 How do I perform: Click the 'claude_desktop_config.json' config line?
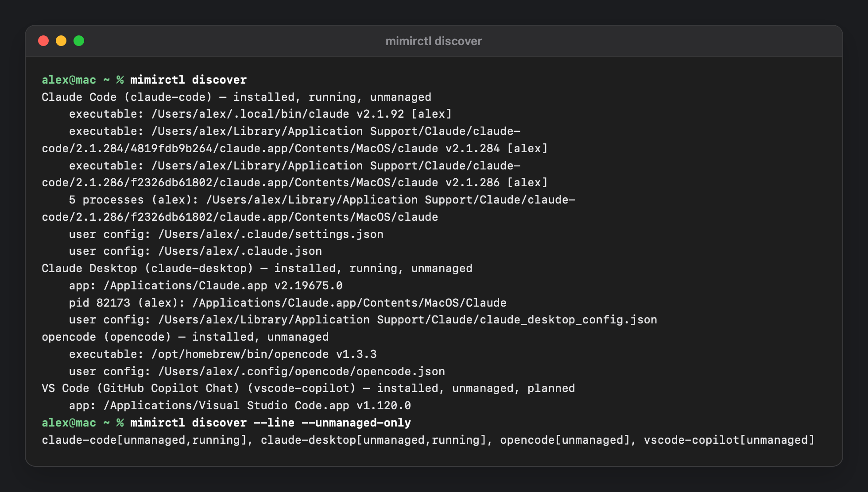pos(363,320)
